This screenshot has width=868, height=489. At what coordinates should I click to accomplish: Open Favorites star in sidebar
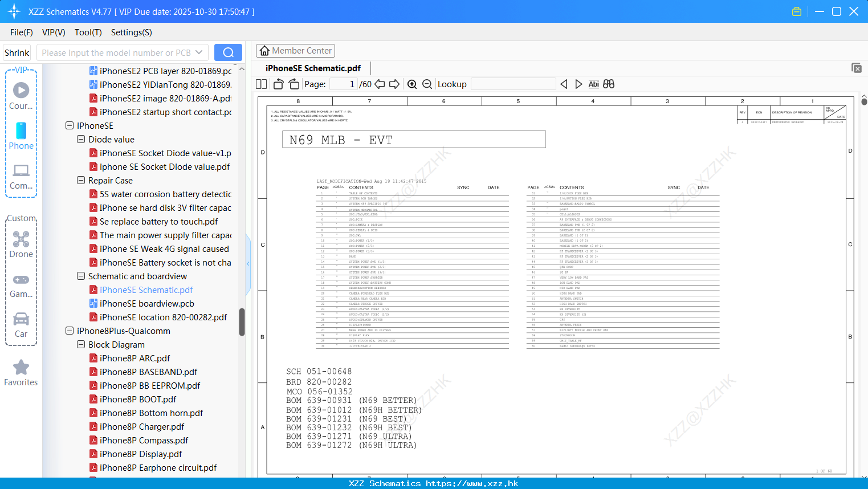point(21,373)
